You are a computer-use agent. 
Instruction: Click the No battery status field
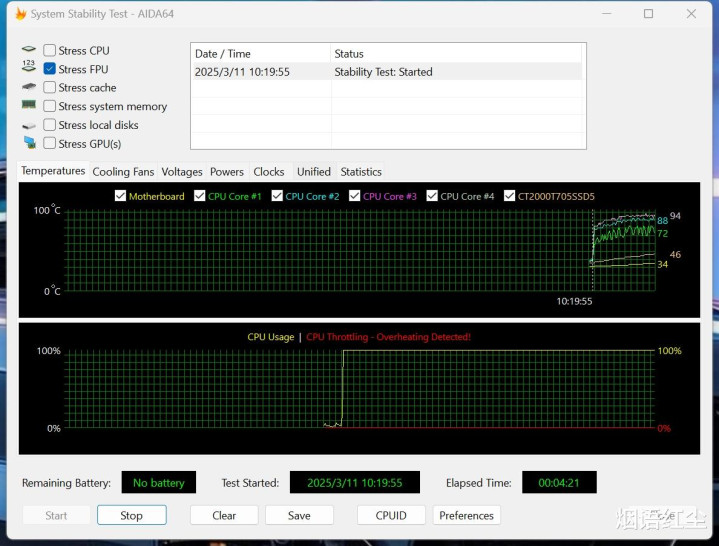tap(159, 482)
